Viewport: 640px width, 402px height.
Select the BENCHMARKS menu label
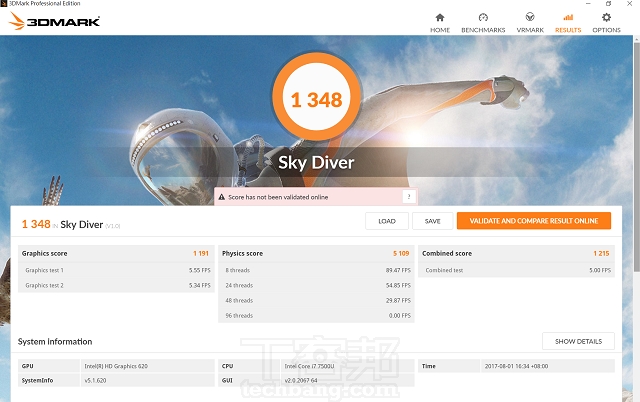click(x=483, y=30)
